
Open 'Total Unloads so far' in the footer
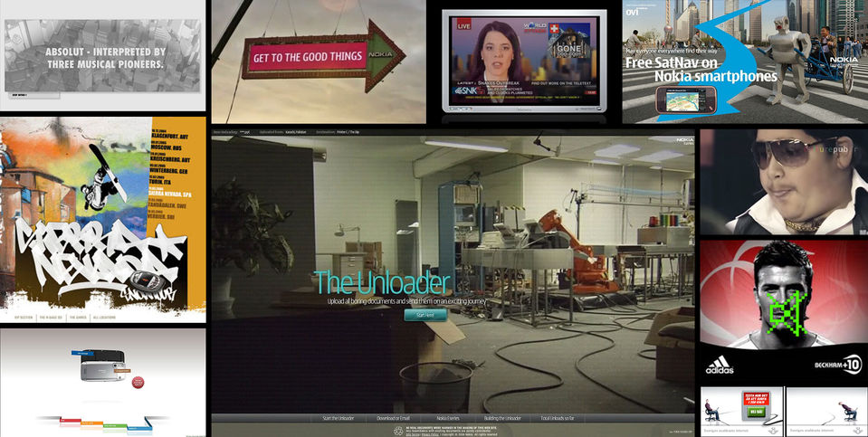point(557,418)
